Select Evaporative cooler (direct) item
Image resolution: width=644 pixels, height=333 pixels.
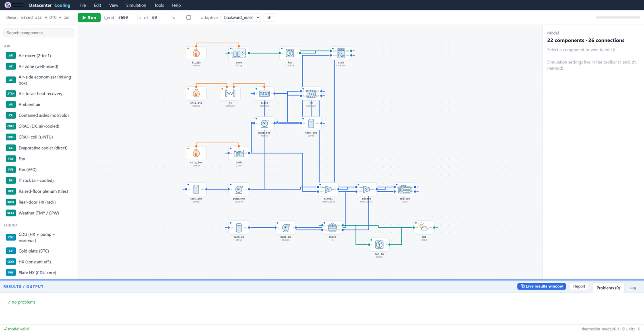pos(38,148)
